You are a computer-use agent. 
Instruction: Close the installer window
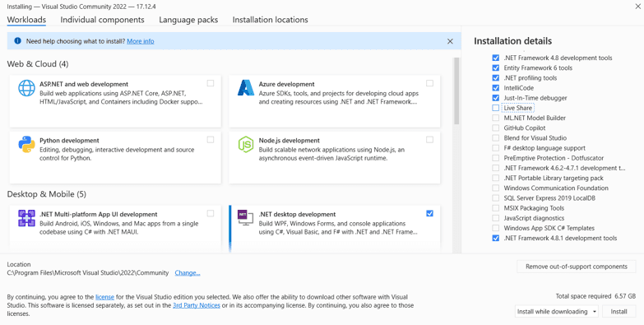point(638,6)
